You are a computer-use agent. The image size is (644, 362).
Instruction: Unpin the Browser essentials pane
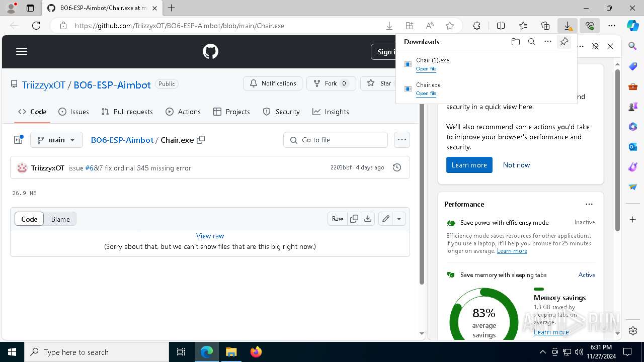(x=595, y=46)
